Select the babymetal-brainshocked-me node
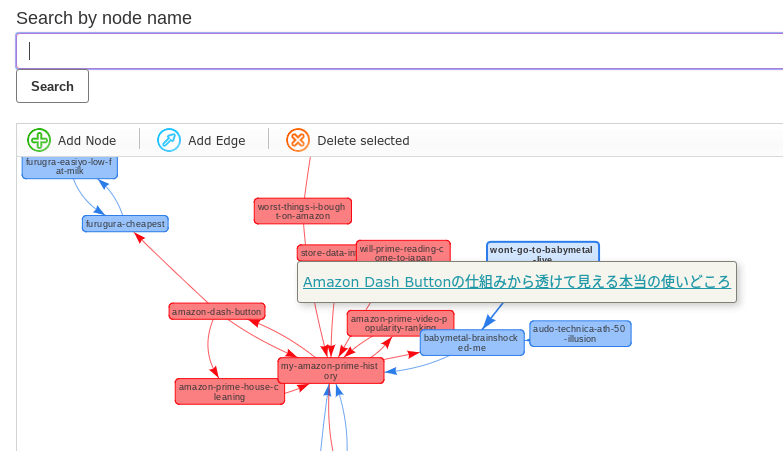 [472, 343]
